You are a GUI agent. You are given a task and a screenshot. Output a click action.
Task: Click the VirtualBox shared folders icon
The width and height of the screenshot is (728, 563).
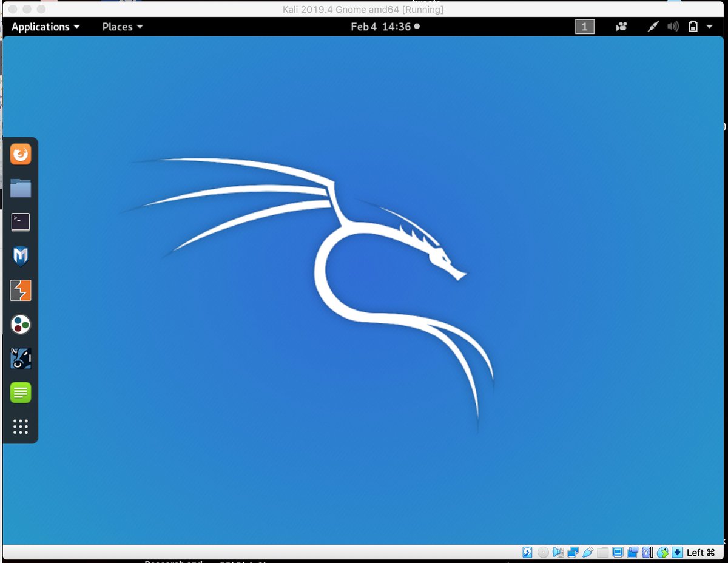click(602, 552)
